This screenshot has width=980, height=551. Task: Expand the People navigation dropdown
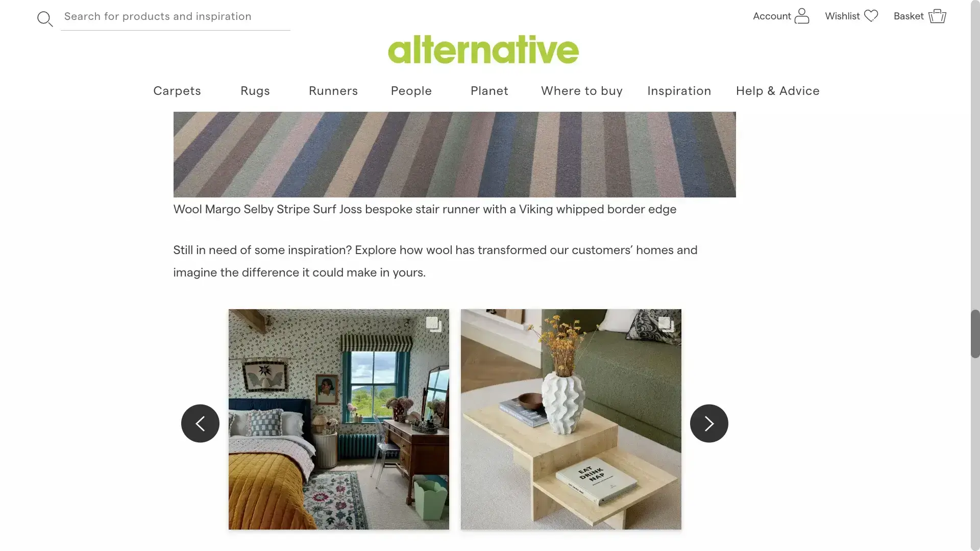[x=411, y=90]
